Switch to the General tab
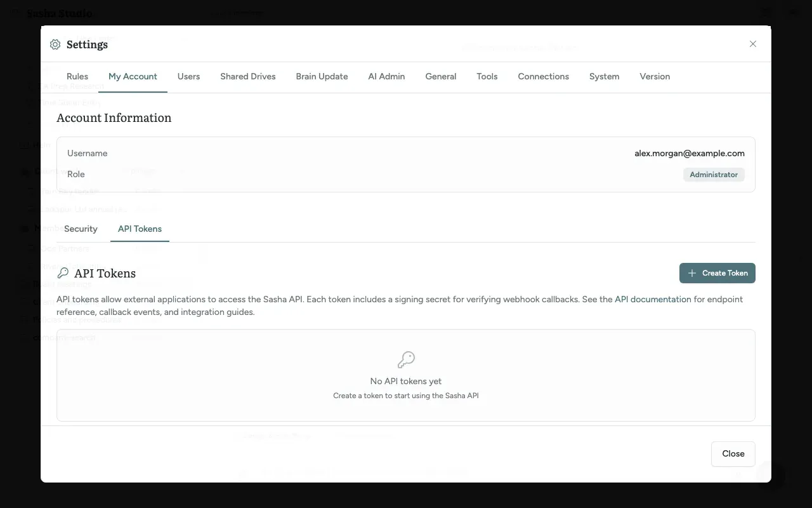 [x=441, y=76]
